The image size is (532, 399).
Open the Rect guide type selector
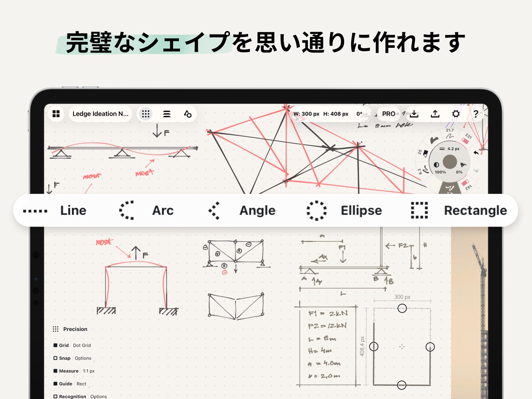tap(81, 384)
